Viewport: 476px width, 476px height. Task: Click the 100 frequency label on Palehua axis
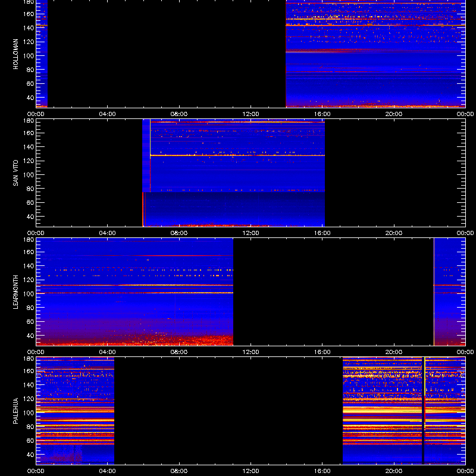pos(29,413)
